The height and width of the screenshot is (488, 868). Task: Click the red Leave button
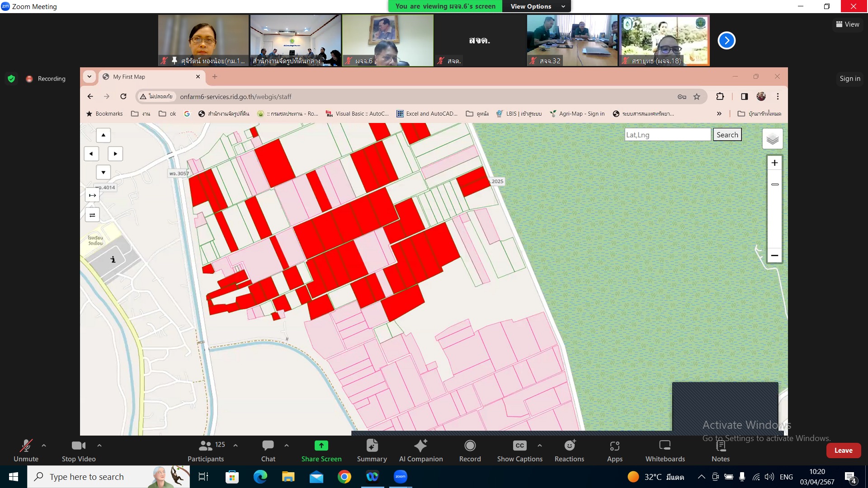(843, 450)
